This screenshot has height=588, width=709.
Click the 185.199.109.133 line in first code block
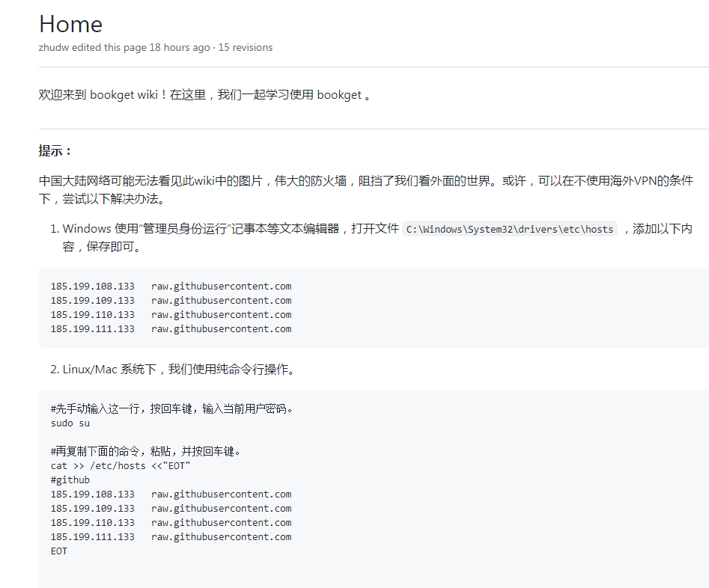click(x=171, y=300)
